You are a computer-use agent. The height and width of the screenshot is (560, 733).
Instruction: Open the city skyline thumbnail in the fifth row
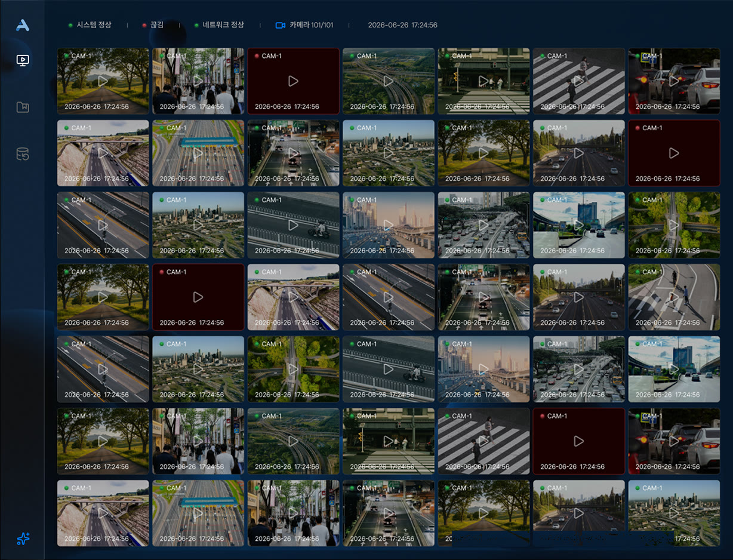(198, 369)
